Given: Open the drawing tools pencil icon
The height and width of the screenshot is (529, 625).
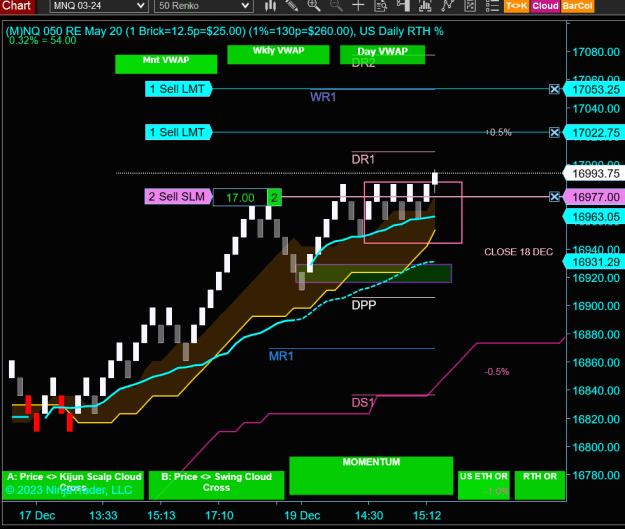Looking at the screenshot, I should point(292,6).
